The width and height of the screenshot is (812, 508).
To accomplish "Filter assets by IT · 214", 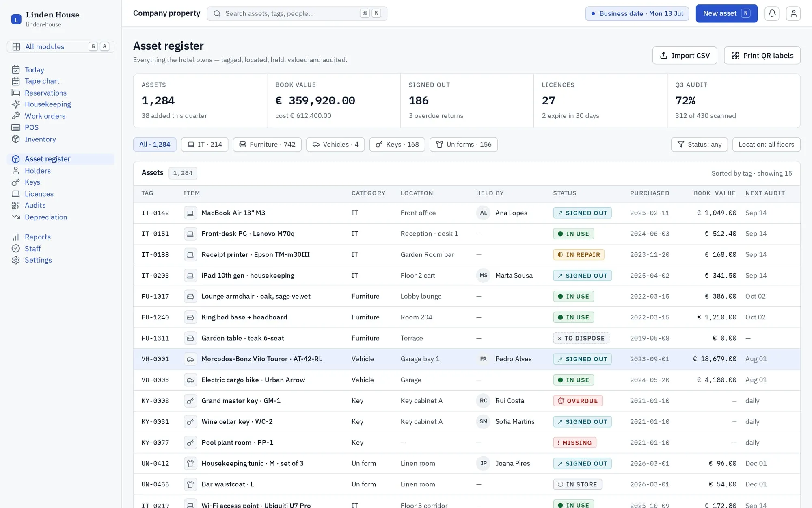I will click(205, 145).
